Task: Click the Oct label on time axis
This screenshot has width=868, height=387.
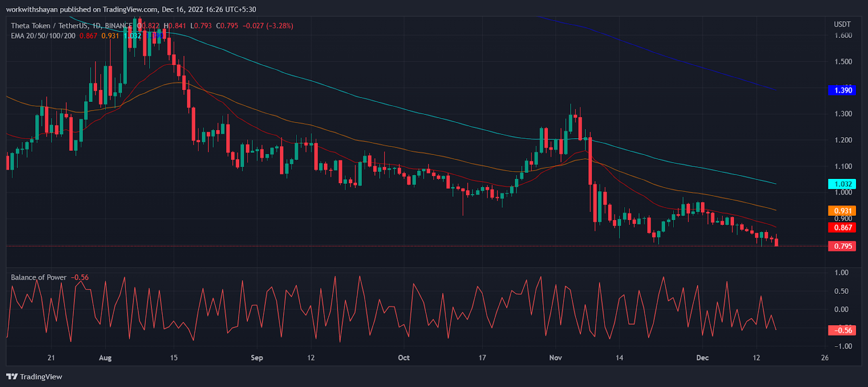Action: pos(404,358)
